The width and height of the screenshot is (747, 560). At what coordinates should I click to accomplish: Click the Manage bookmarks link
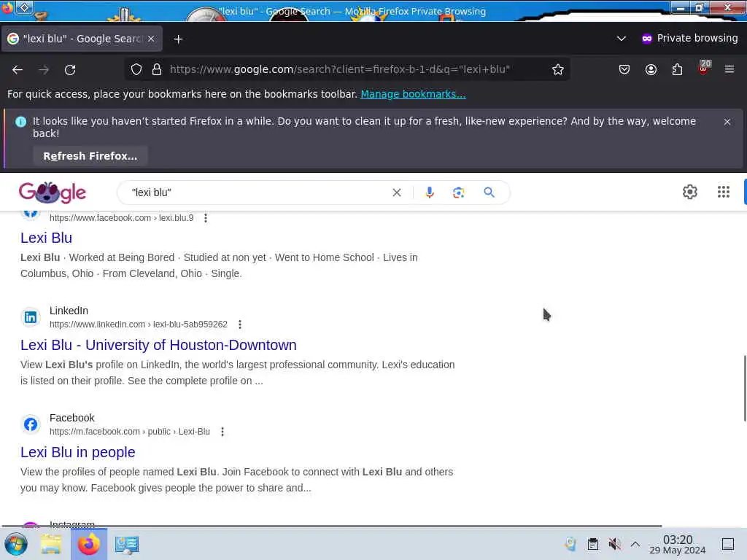[413, 94]
